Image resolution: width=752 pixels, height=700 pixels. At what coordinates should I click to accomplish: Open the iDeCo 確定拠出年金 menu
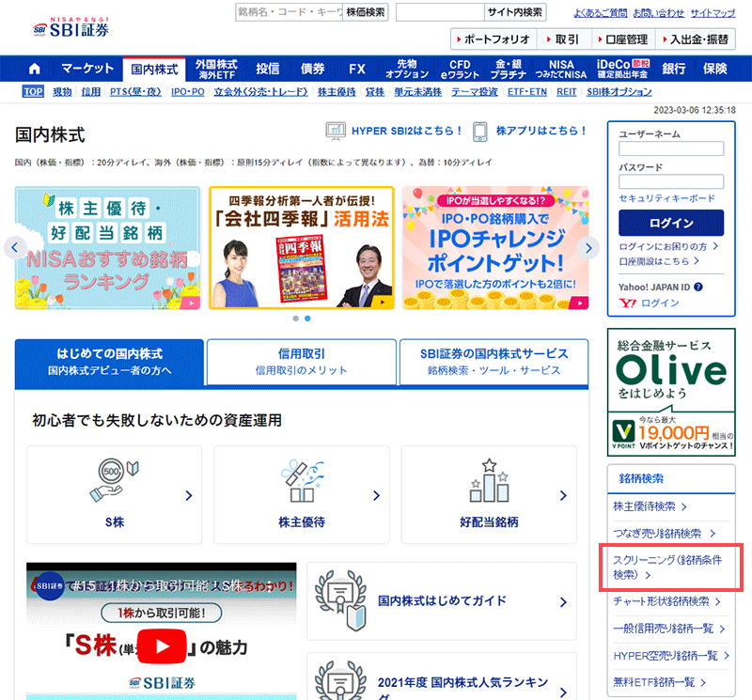point(622,69)
